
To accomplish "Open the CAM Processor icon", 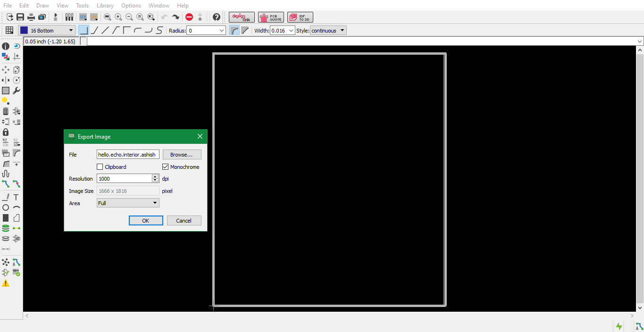I will (x=42, y=17).
